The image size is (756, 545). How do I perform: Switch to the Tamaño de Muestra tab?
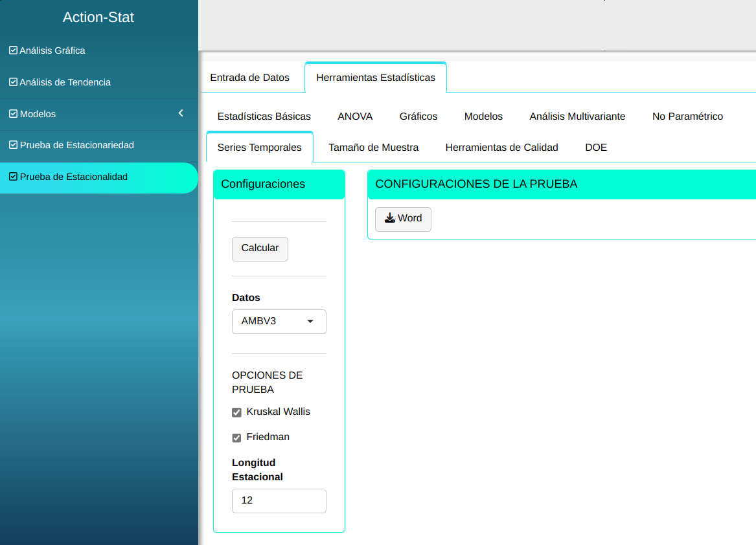click(373, 148)
